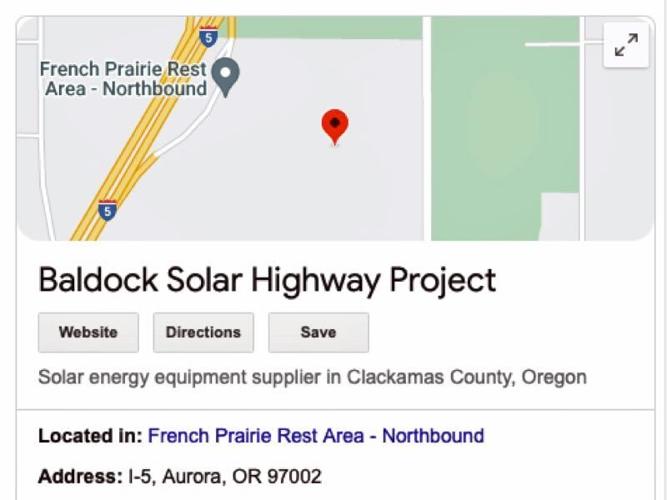Click the lower I-5 interstate shield
The image size is (667, 500).
107,210
